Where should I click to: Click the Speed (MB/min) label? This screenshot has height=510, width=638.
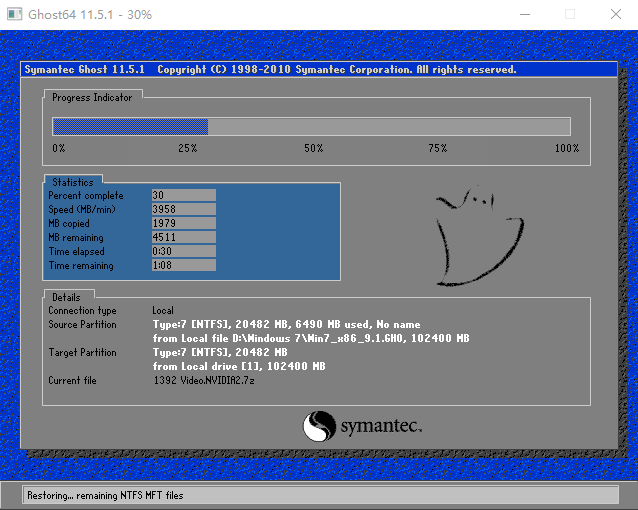pyautogui.click(x=82, y=209)
